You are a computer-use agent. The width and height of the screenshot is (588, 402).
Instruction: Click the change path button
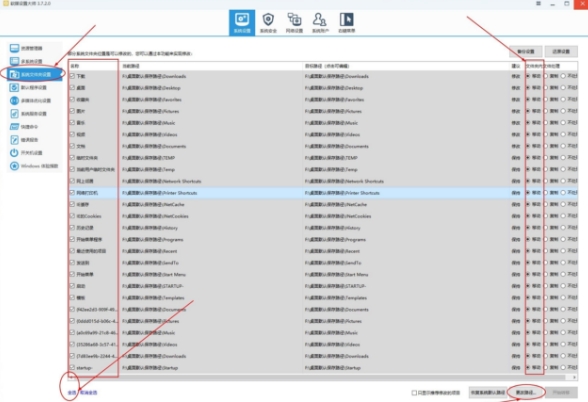[526, 392]
